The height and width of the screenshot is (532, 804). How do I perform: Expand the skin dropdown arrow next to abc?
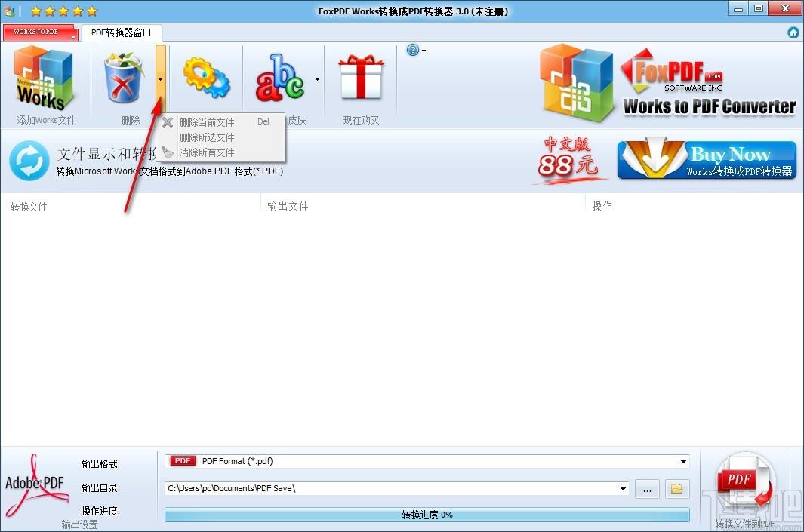tap(317, 79)
